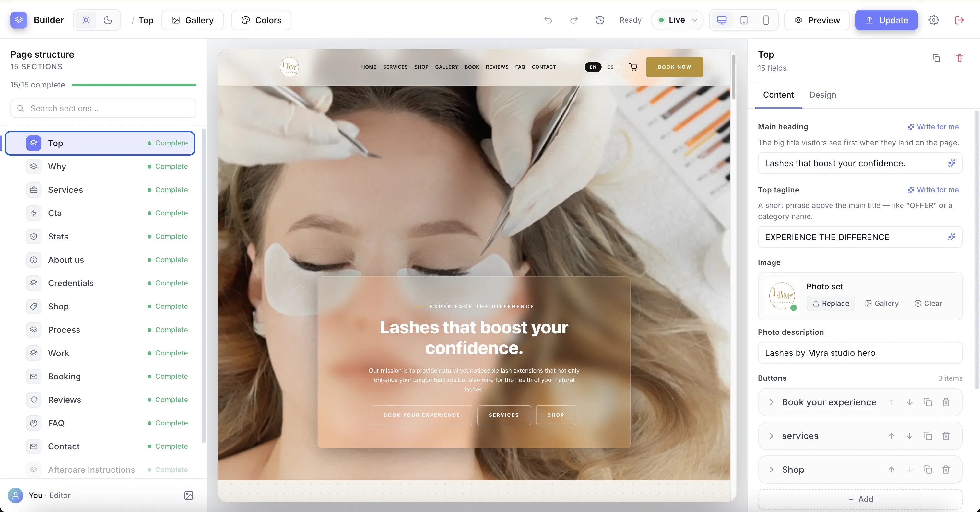The image size is (980, 512).
Task: Click the LBM logo in site preview
Action: point(289,67)
